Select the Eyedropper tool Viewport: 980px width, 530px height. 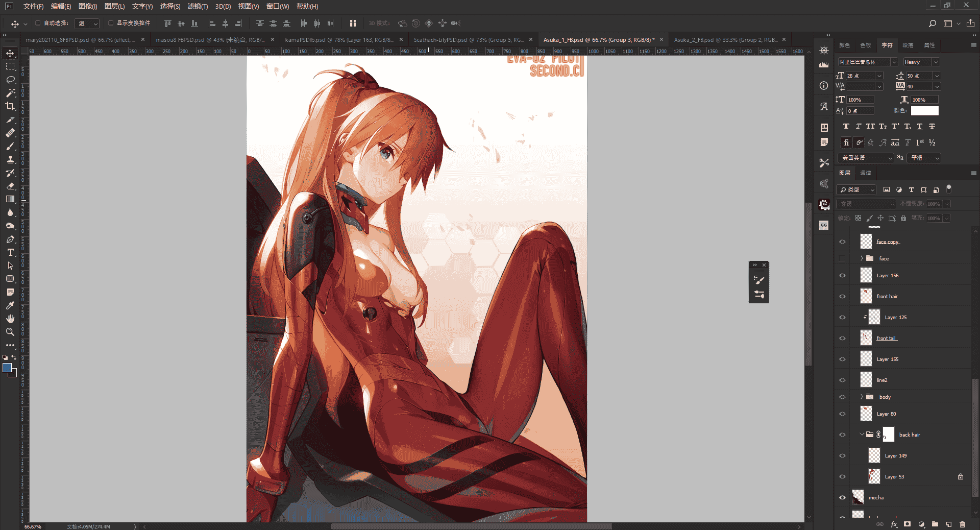click(10, 305)
